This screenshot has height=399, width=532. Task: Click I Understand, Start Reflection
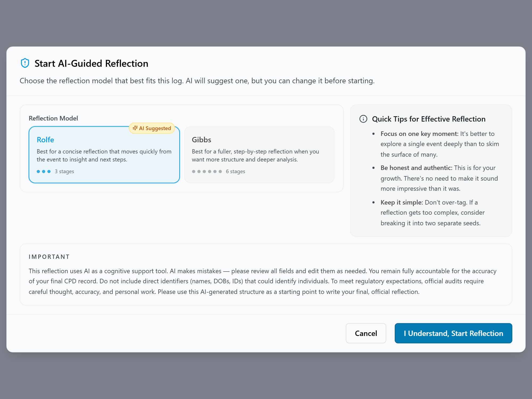tap(453, 333)
